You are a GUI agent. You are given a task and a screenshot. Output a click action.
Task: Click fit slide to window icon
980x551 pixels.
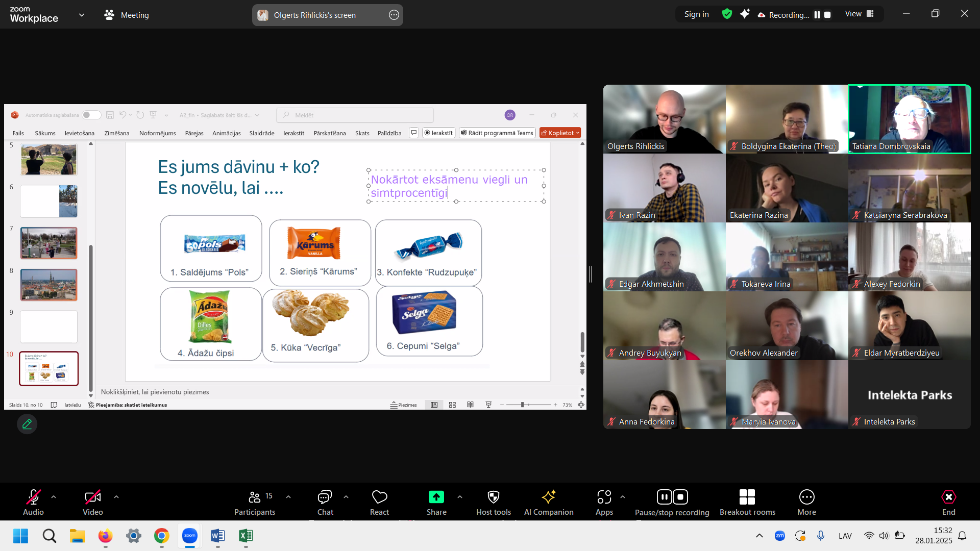tap(581, 405)
